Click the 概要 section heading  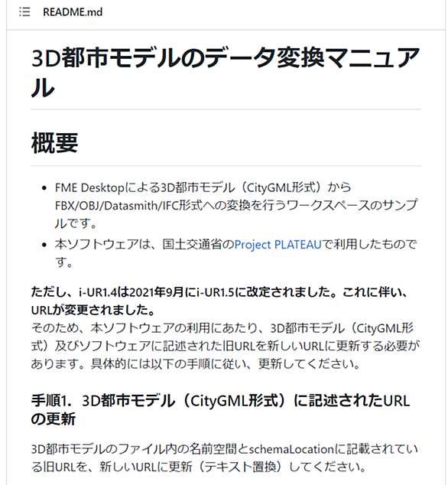point(55,143)
